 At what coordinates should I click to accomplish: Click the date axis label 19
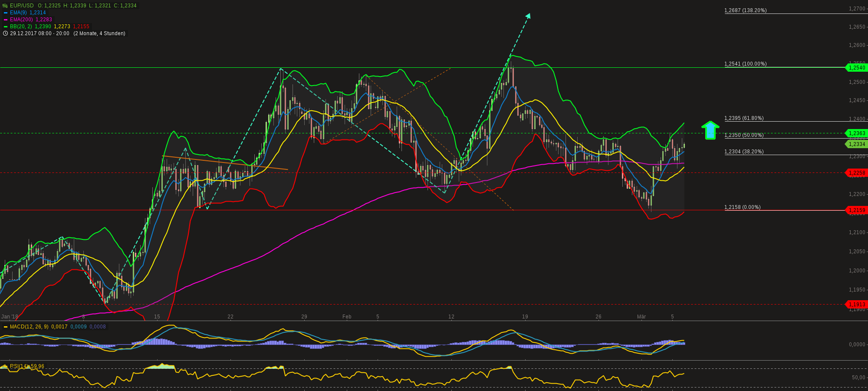click(x=525, y=317)
